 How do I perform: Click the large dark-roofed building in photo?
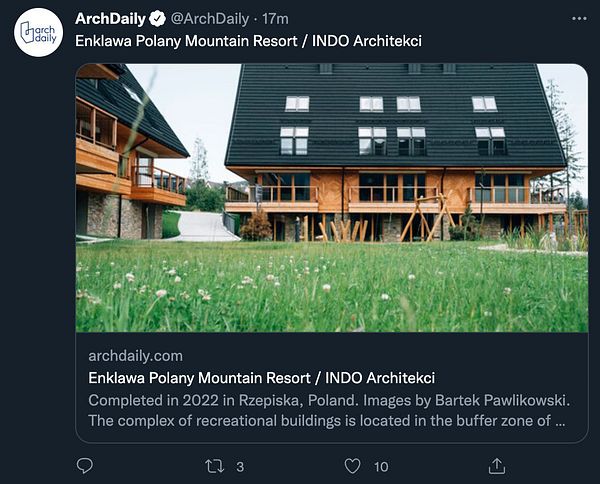(x=396, y=153)
